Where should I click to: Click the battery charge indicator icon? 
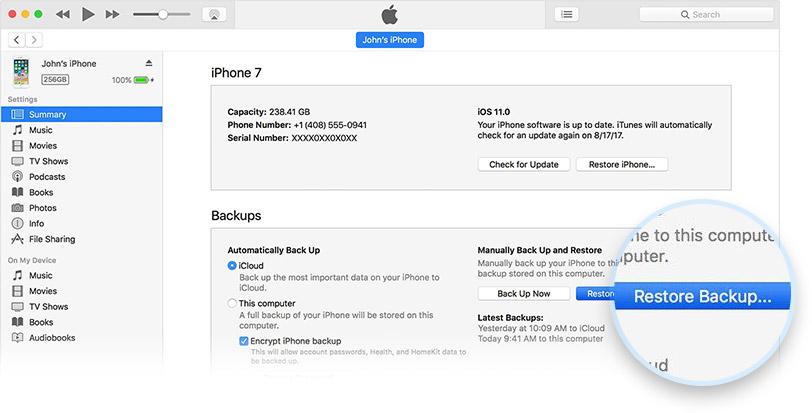click(x=143, y=80)
